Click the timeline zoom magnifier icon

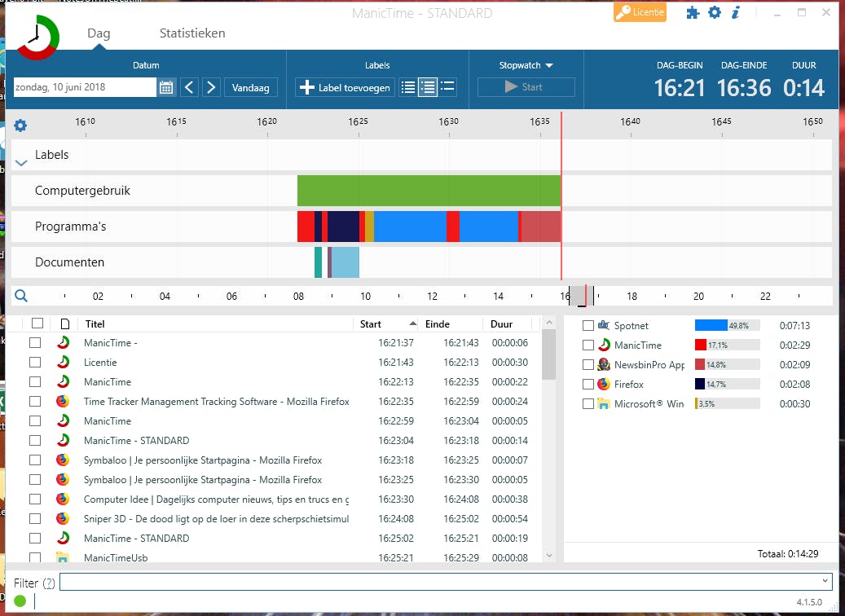[x=21, y=297]
